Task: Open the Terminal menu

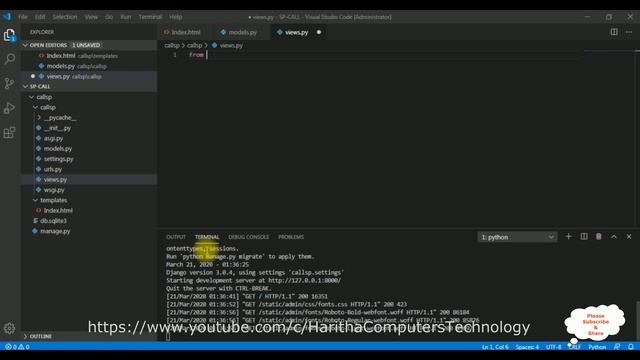Action: (150, 17)
